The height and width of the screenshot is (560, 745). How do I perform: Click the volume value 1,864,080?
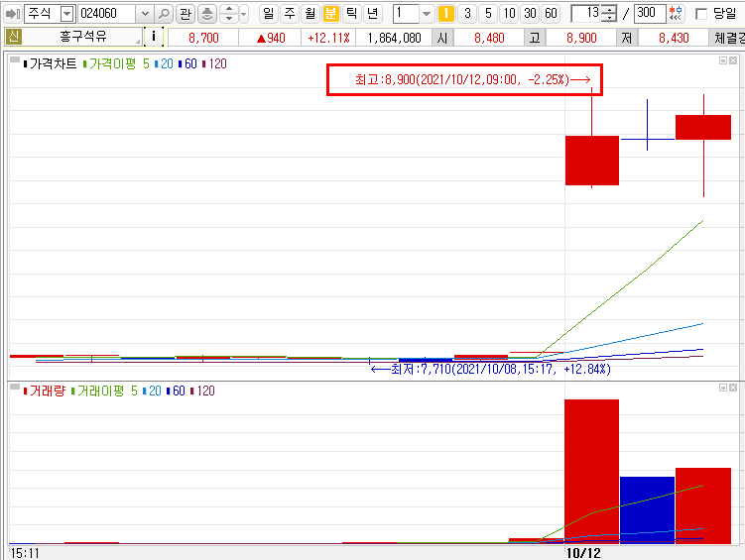(x=395, y=38)
